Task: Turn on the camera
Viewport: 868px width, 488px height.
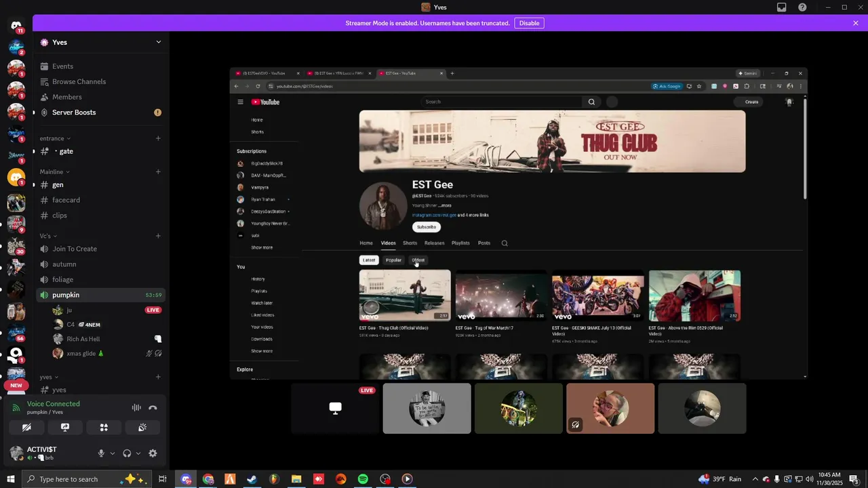Action: click(26, 428)
